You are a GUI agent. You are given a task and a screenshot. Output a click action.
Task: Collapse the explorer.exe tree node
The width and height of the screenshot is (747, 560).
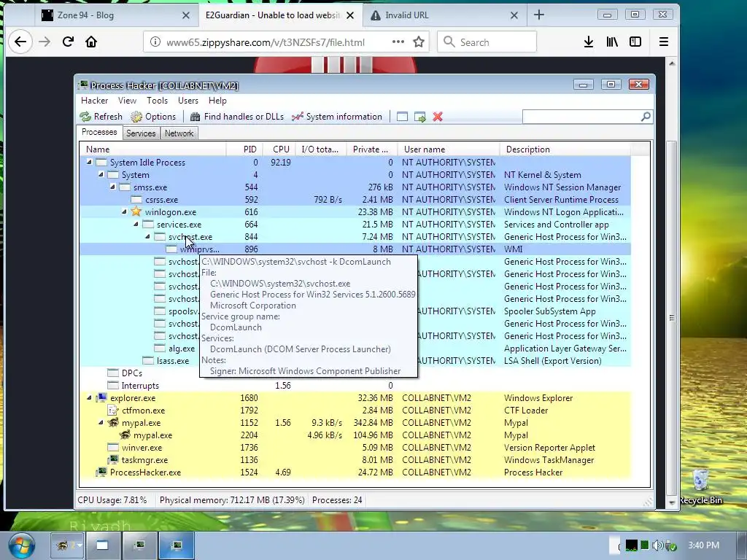89,397
